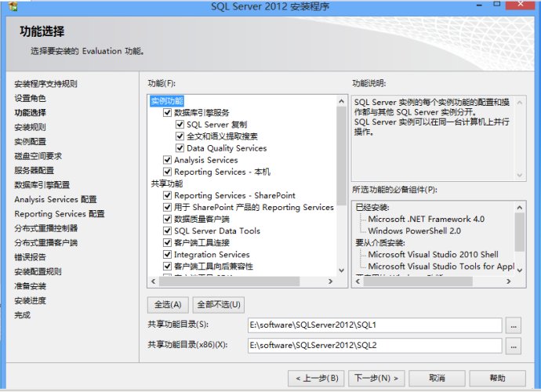541x392 pixels.
Task: Browse for the x86 shared feature directory
Action: pos(514,345)
